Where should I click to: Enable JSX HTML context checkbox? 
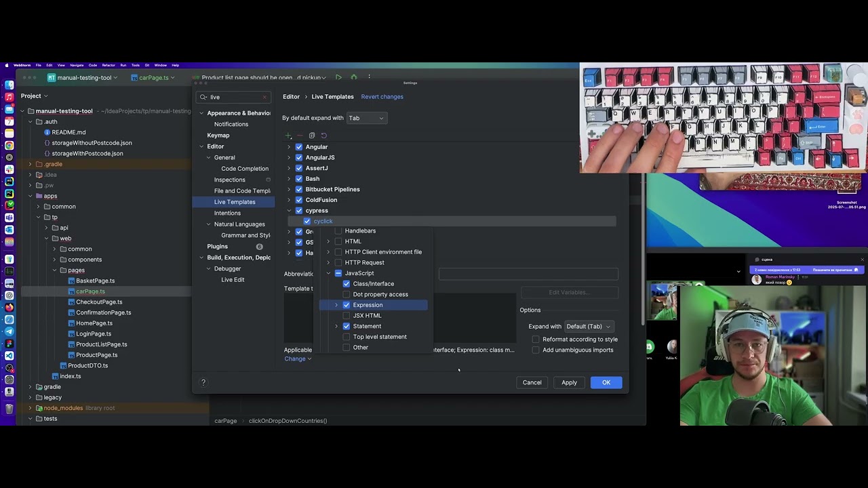(347, 316)
